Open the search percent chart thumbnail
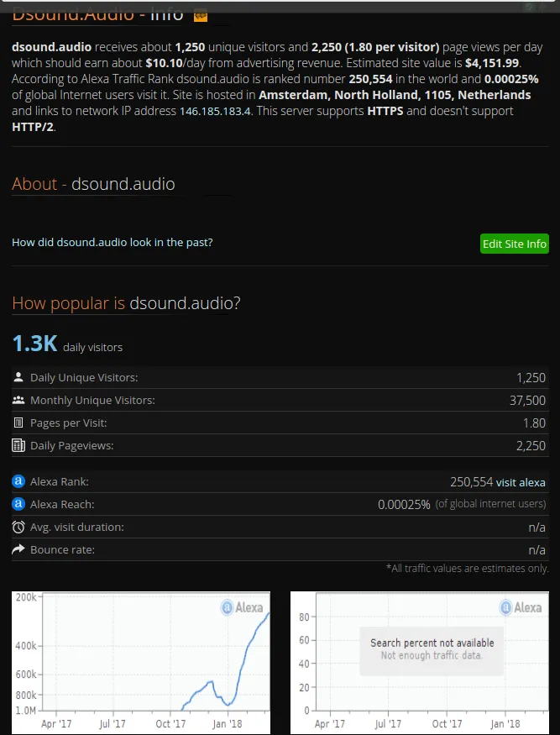The image size is (560, 735). [420, 663]
